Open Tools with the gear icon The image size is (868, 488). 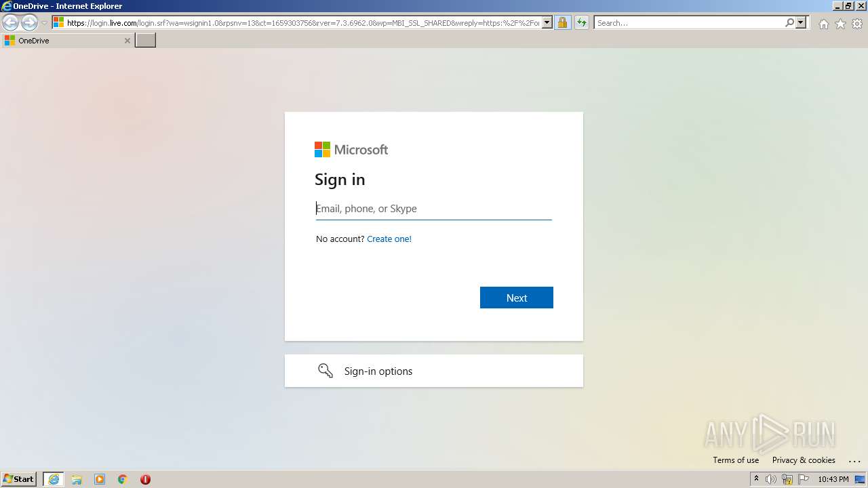[857, 24]
